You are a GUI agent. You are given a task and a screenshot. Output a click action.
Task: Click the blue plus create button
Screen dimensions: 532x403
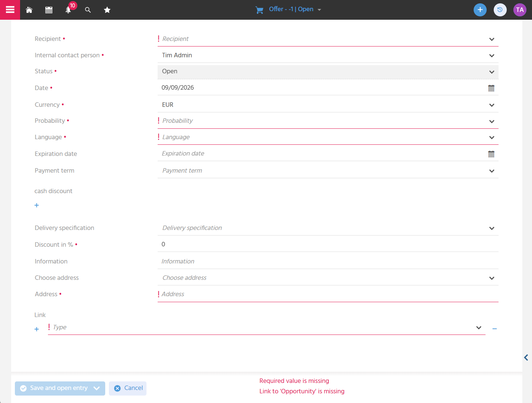point(480,10)
